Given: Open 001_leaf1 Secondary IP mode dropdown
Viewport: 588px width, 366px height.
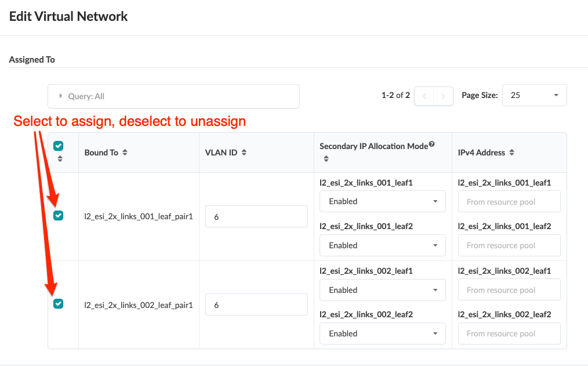Looking at the screenshot, I should tap(382, 201).
